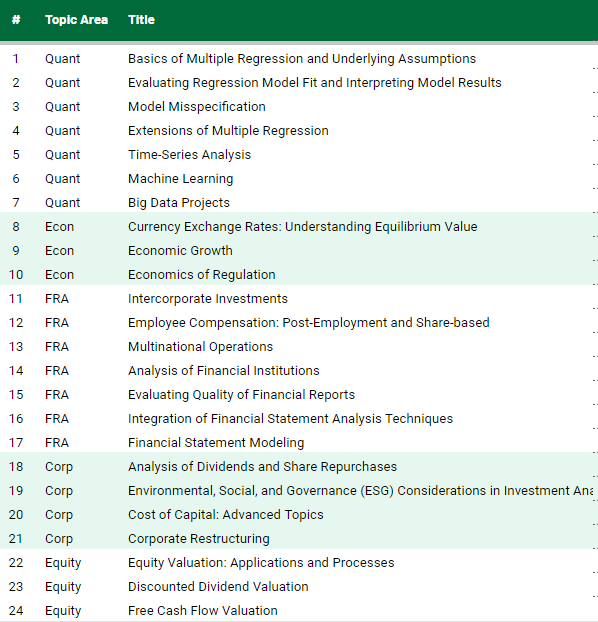This screenshot has height=622, width=598.
Task: Select 'Basics of Multiple Regression and Underlying Assumptions'
Action: coord(302,59)
